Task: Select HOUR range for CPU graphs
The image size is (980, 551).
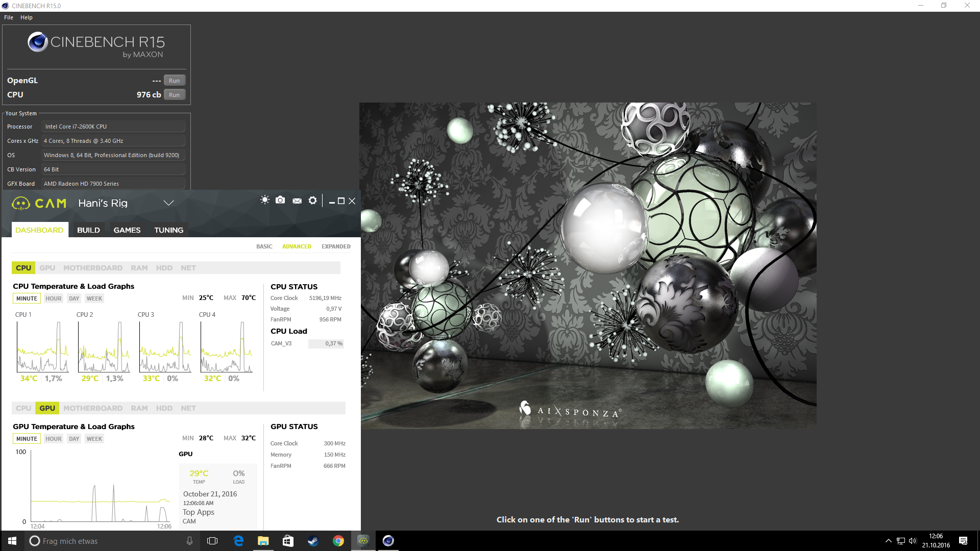Action: (x=53, y=298)
